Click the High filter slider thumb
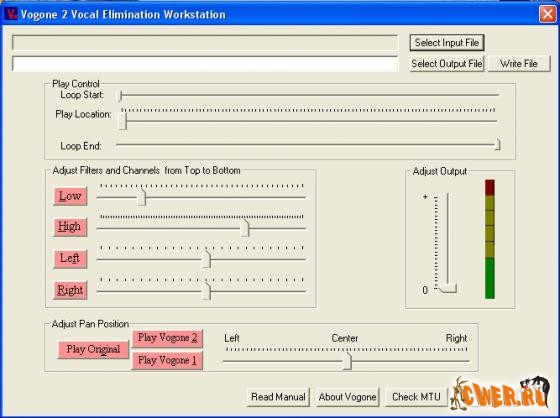The image size is (560, 418). coord(245,228)
